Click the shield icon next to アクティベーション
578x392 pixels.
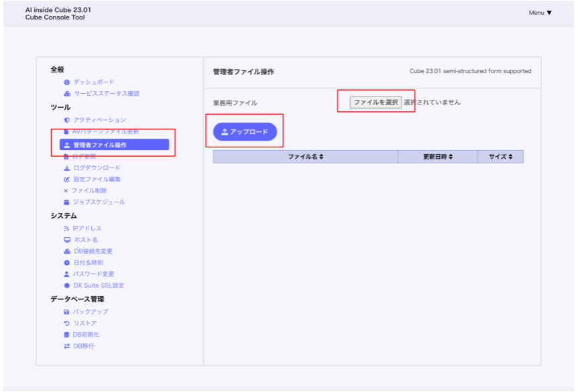pos(67,120)
